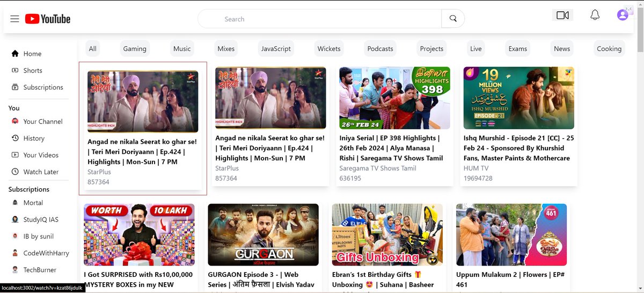The image size is (644, 293).
Task: Select the News filter chip
Action: click(562, 48)
